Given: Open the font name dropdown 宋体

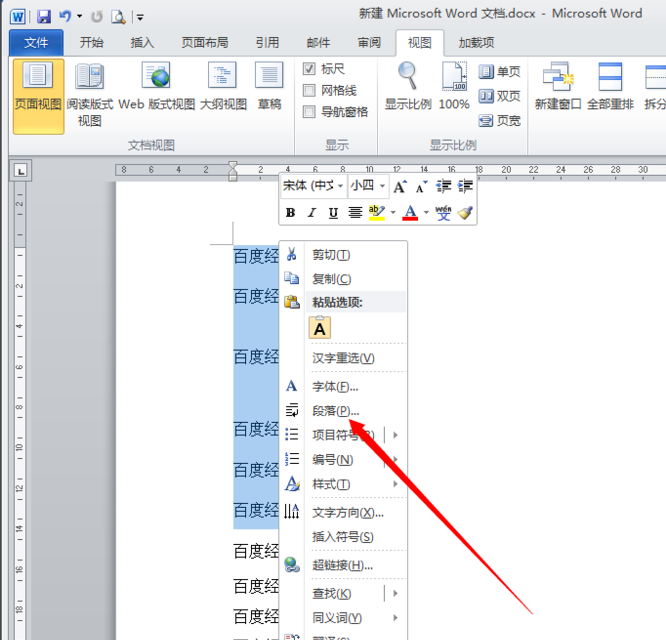Looking at the screenshot, I should (340, 186).
